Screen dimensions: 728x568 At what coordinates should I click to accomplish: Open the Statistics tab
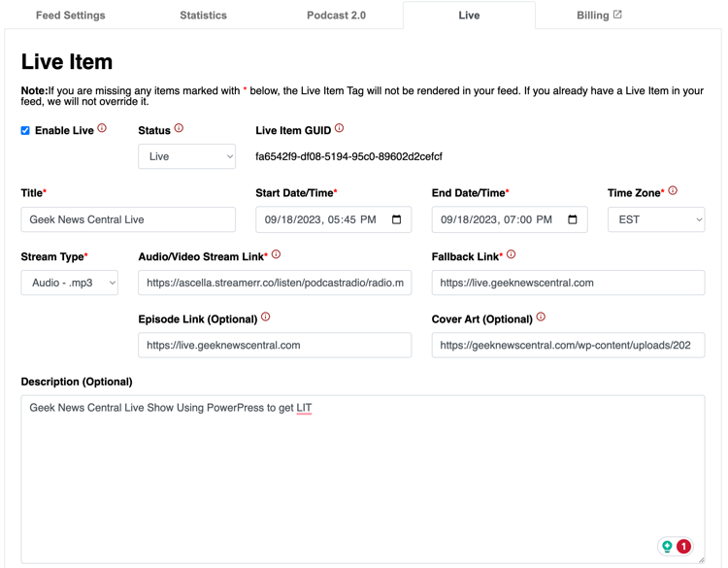coord(204,16)
